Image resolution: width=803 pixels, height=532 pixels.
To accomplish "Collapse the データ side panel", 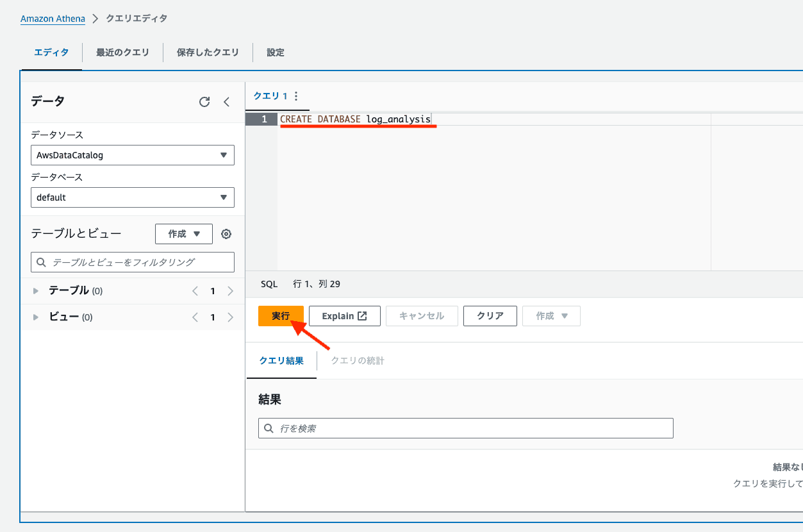I will coord(226,101).
